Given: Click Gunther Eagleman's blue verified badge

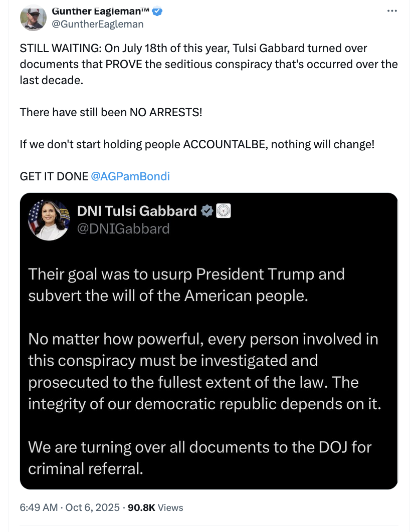Looking at the screenshot, I should 157,11.
